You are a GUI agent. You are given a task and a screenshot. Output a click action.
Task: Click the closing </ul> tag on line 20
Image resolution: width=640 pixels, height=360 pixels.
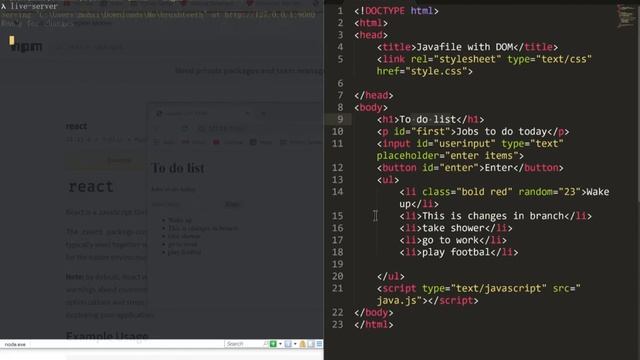click(391, 276)
